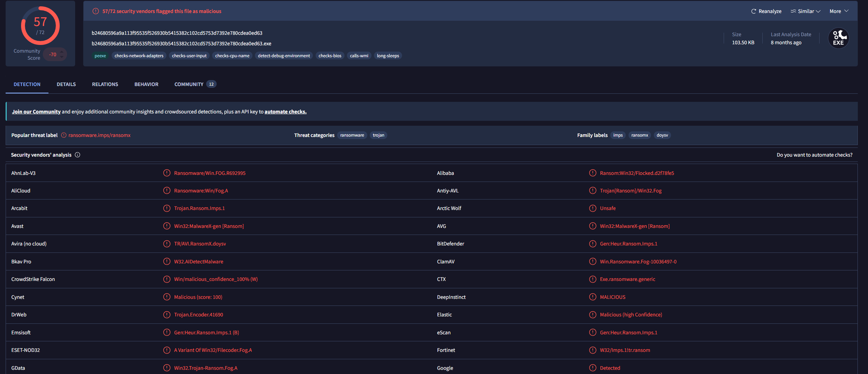Click the alert icon in the BitDefender row
Image resolution: width=868 pixels, height=374 pixels.
pos(593,244)
